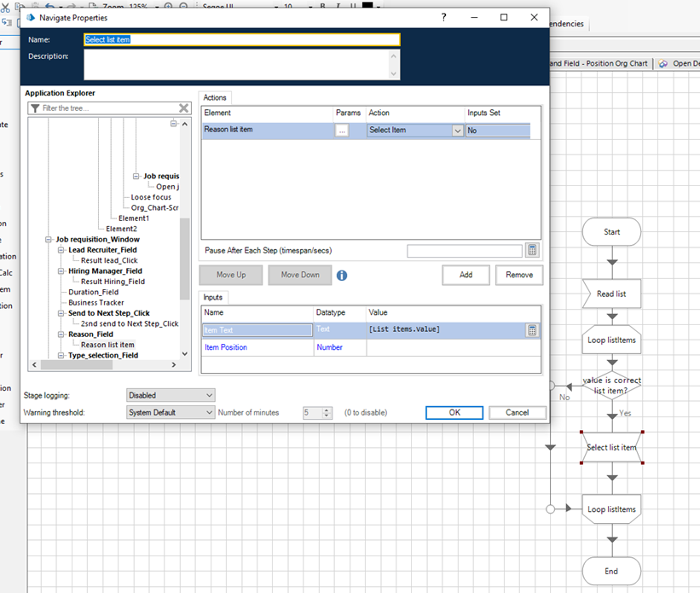Select the Reason list item in tree
This screenshot has width=700, height=593.
(x=107, y=345)
